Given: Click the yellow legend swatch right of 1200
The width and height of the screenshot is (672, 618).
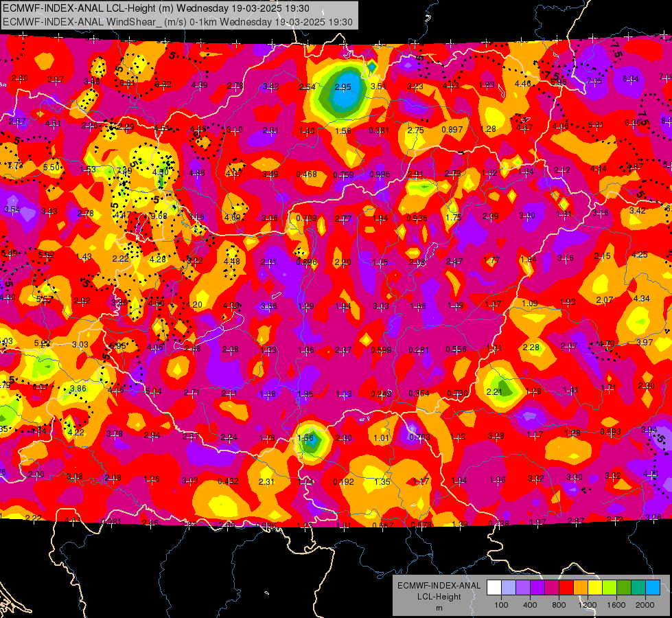Looking at the screenshot, I should [x=595, y=588].
